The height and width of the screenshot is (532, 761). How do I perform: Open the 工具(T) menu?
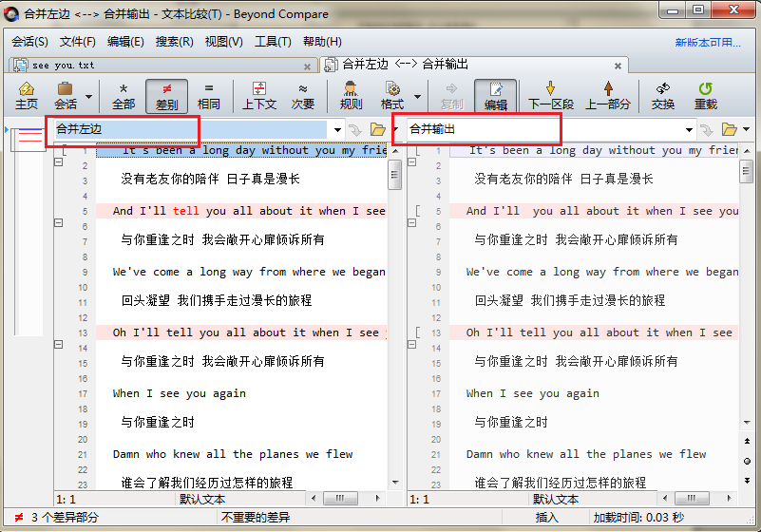pyautogui.click(x=273, y=42)
